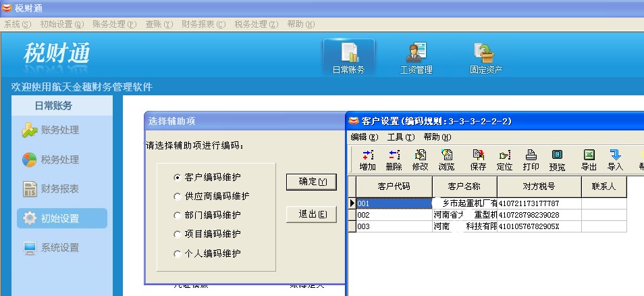Open 账务处理 in the left sidebar
Screen dimensions: 644x296
(51, 130)
